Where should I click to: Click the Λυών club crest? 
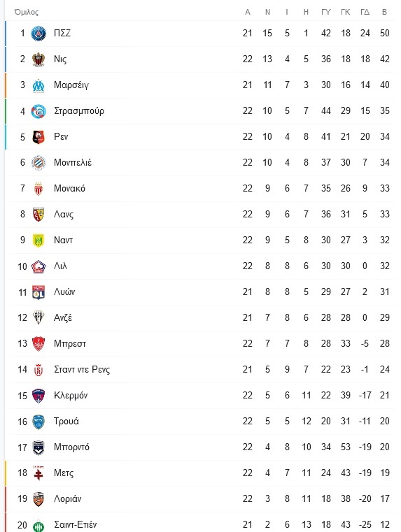(x=38, y=292)
